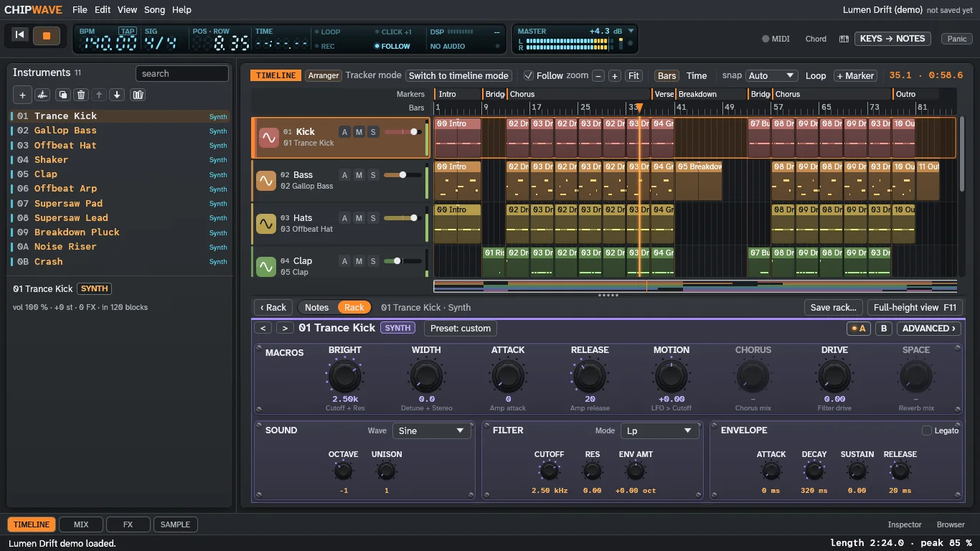The width and height of the screenshot is (980, 551).
Task: Switch to variation B in the rack
Action: point(885,329)
